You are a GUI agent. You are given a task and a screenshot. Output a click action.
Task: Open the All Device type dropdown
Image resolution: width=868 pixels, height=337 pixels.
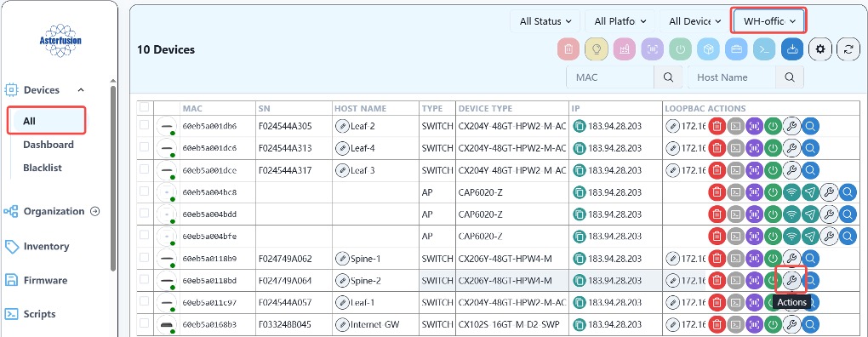[694, 21]
